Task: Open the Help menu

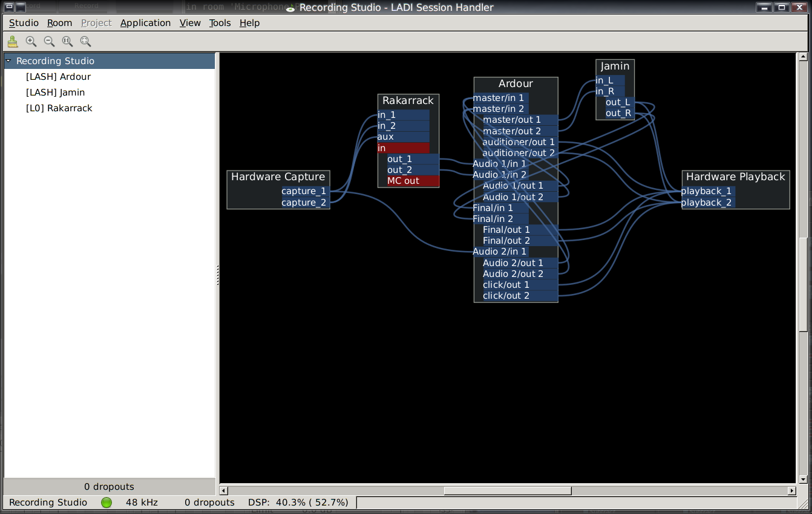Action: click(x=249, y=22)
